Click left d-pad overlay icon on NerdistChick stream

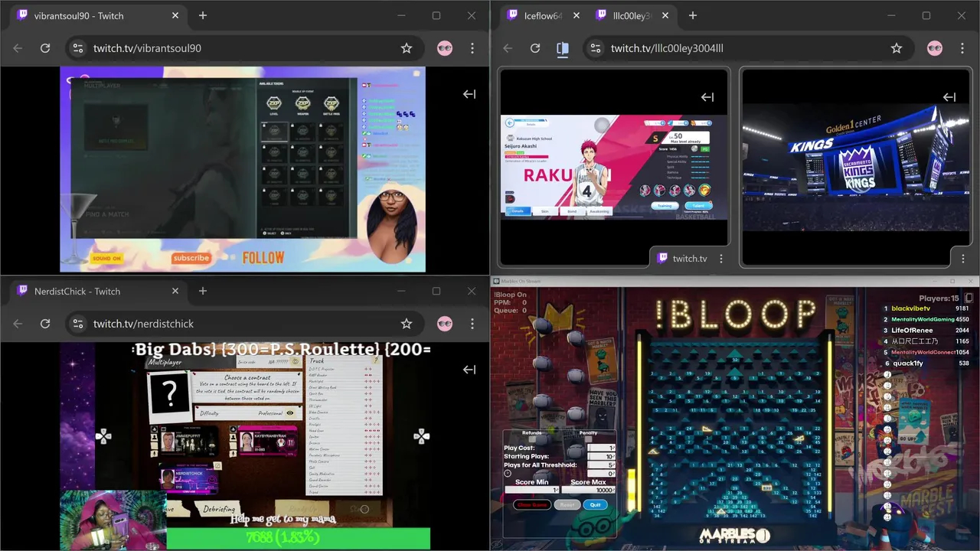(103, 436)
